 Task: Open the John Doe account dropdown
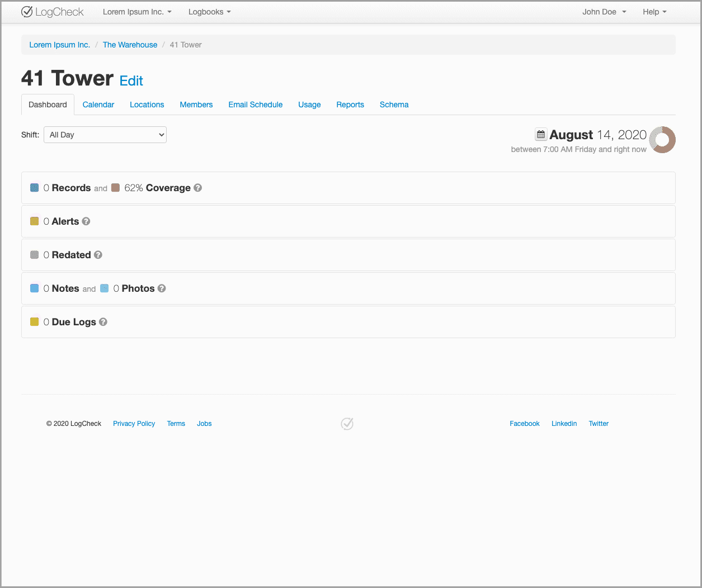coord(604,11)
